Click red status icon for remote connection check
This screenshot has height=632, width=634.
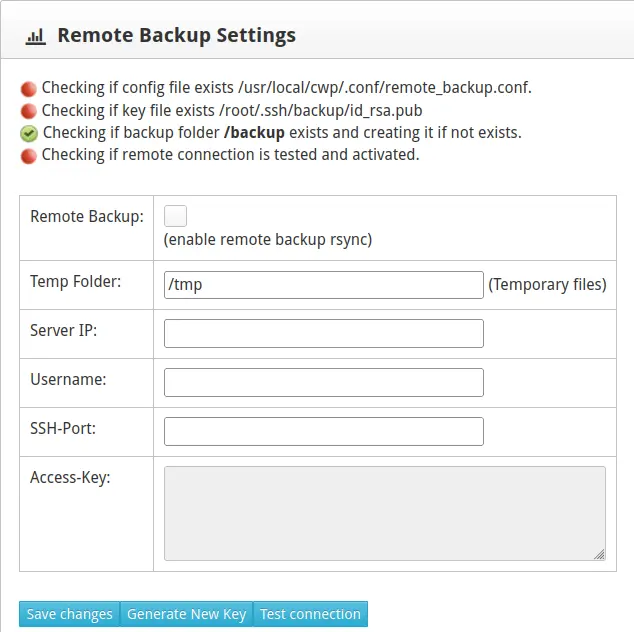point(29,155)
